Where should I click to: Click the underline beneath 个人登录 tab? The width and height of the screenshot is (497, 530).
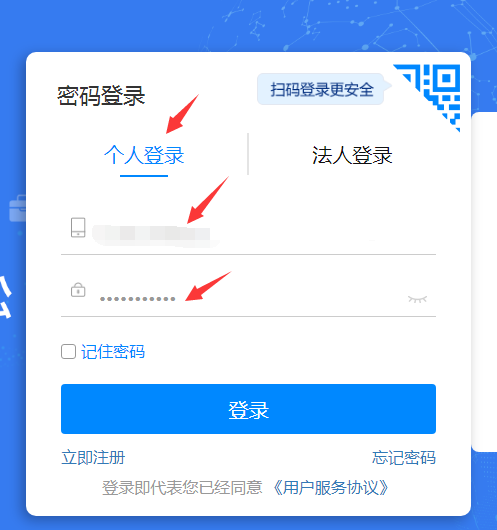pyautogui.click(x=144, y=175)
